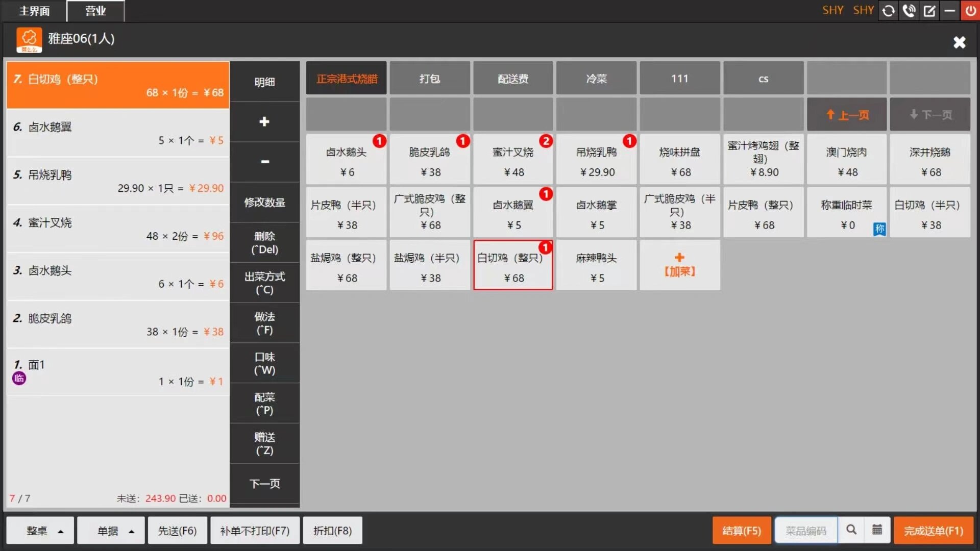Click the edit note icon in title bar

929,11
